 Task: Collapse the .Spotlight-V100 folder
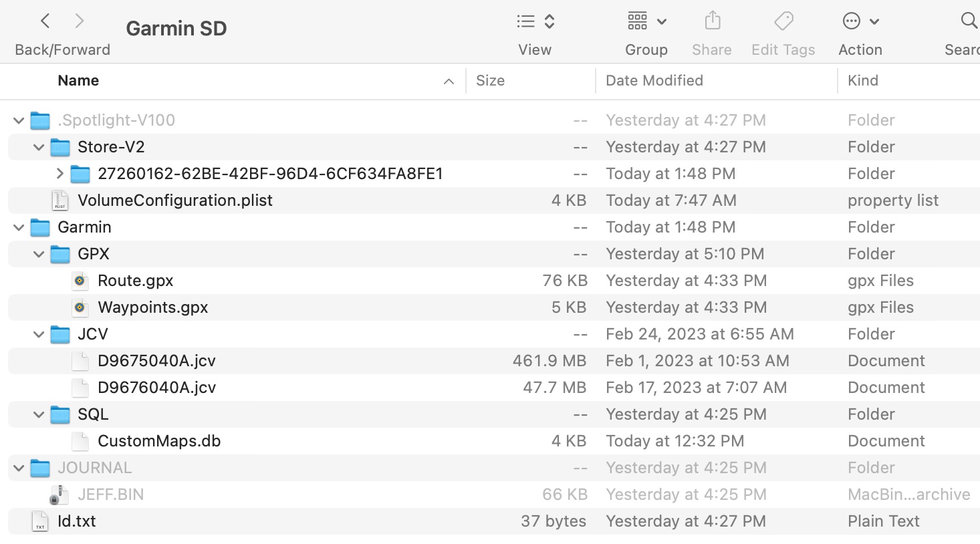click(19, 121)
